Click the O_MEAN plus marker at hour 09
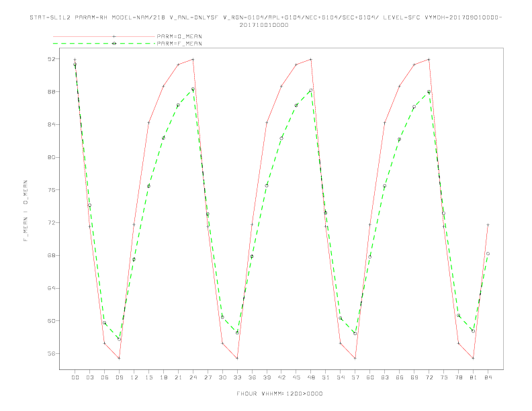 tap(119, 358)
